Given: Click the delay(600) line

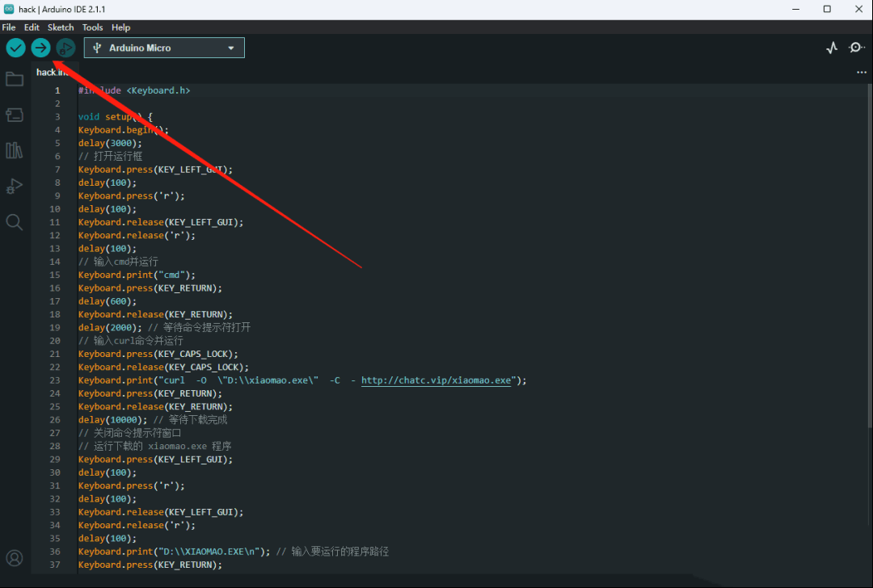Looking at the screenshot, I should (108, 301).
